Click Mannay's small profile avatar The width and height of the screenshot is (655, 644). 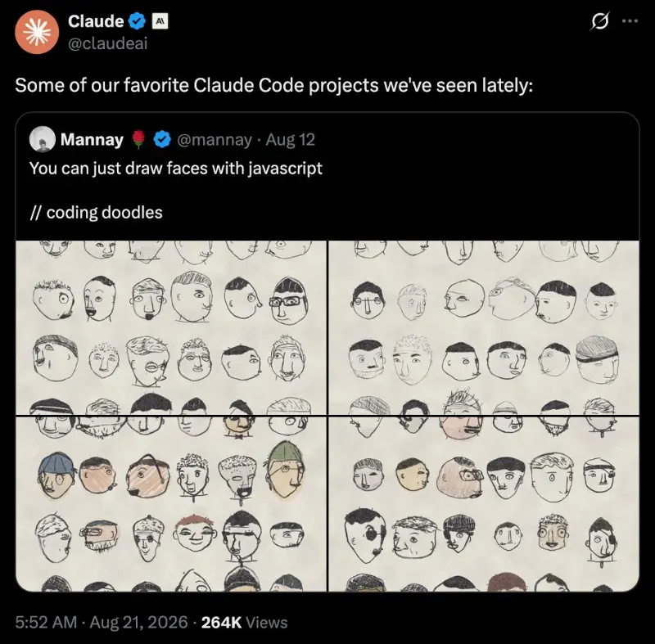point(43,139)
